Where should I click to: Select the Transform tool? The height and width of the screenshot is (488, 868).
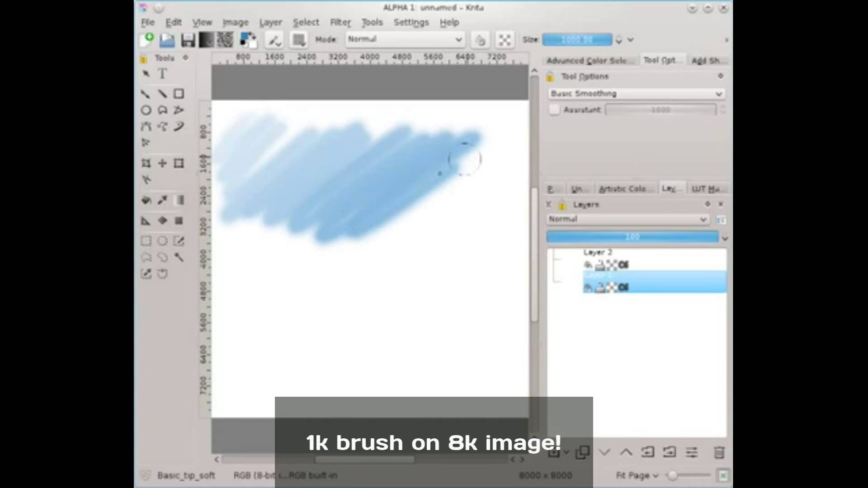(x=179, y=164)
